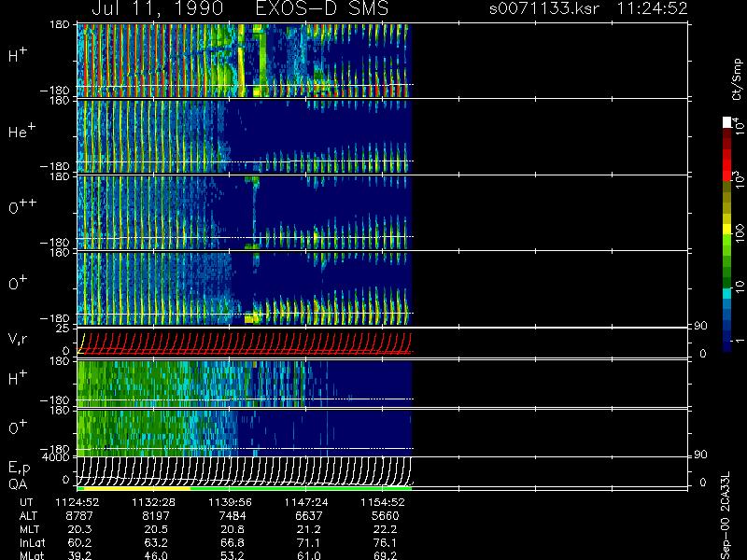This screenshot has width=747, height=560.
Task: Select MLat value "46.0"
Action: pos(156,555)
